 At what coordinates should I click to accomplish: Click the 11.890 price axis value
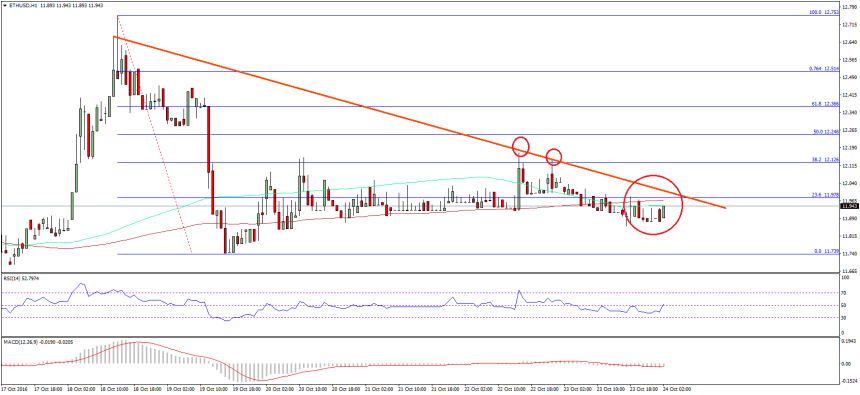(x=850, y=218)
